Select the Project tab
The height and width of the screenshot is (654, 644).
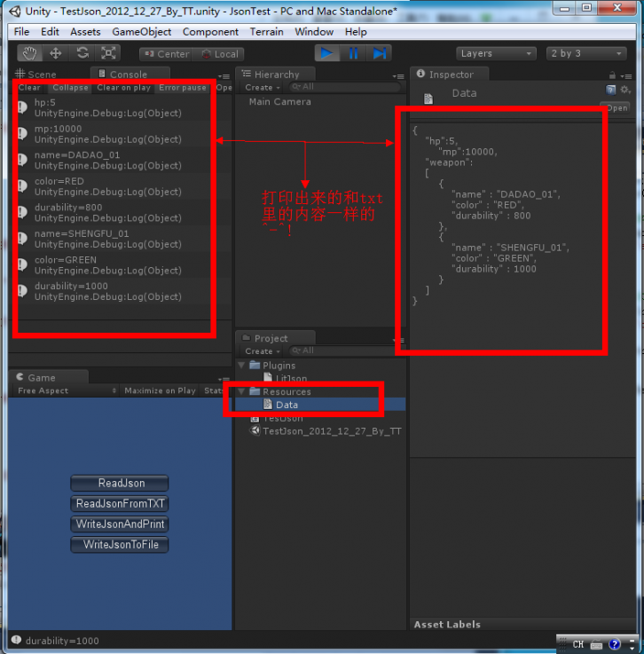pyautogui.click(x=275, y=337)
